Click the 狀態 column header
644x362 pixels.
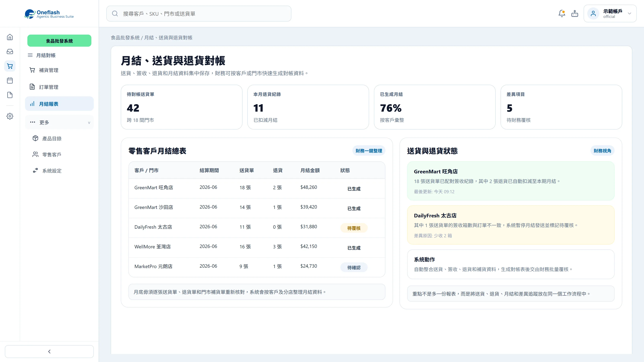pos(345,170)
